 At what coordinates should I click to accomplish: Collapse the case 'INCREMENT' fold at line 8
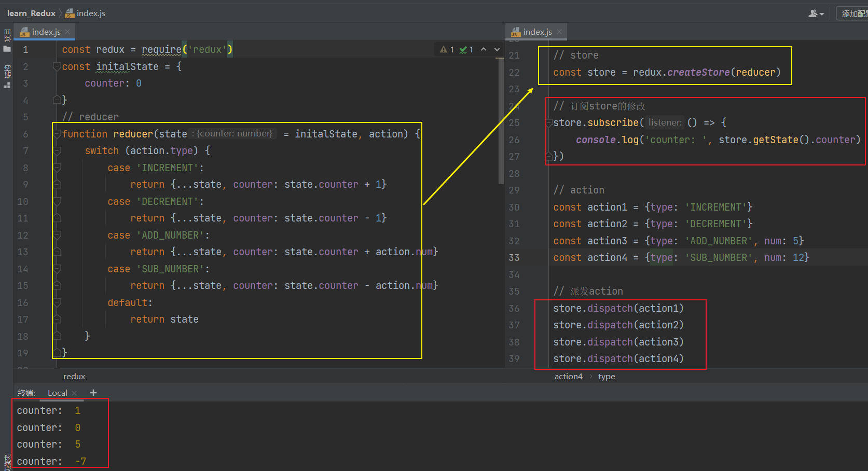57,168
